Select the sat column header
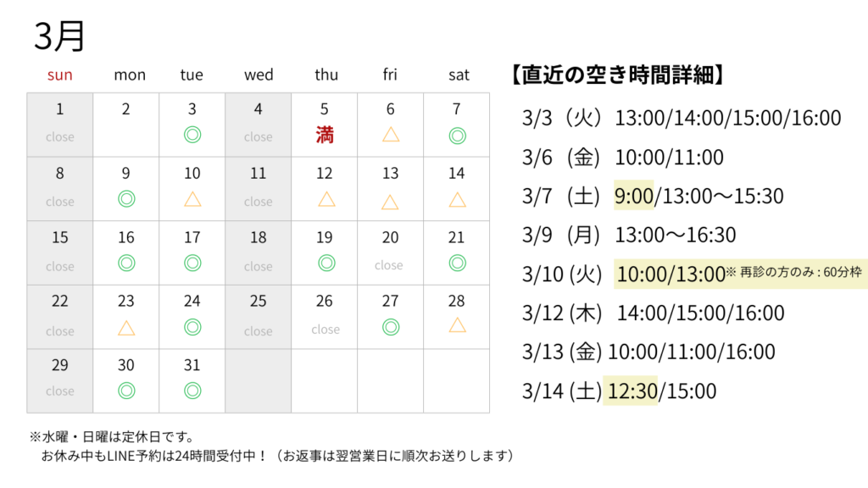This screenshot has height=488, width=868. [459, 75]
